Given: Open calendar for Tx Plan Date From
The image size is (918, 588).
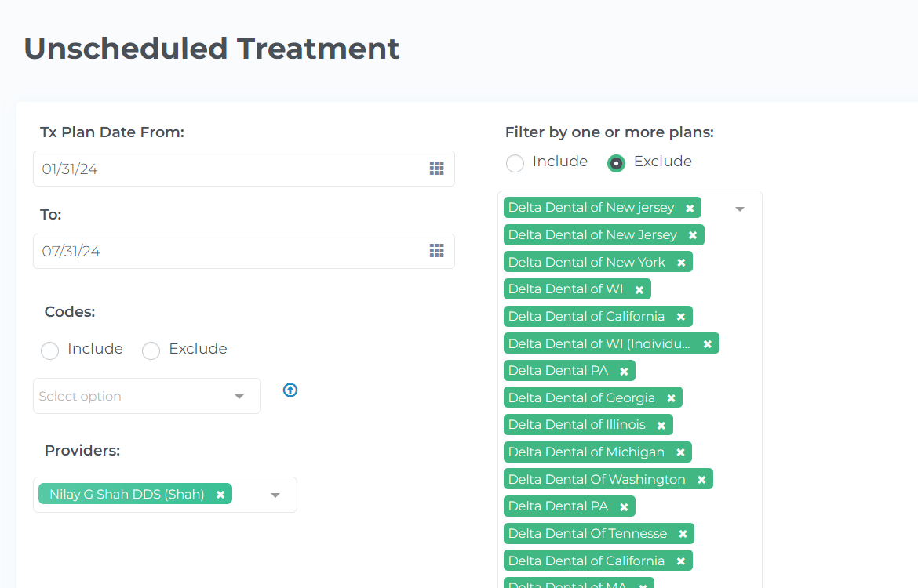Looking at the screenshot, I should 436,169.
